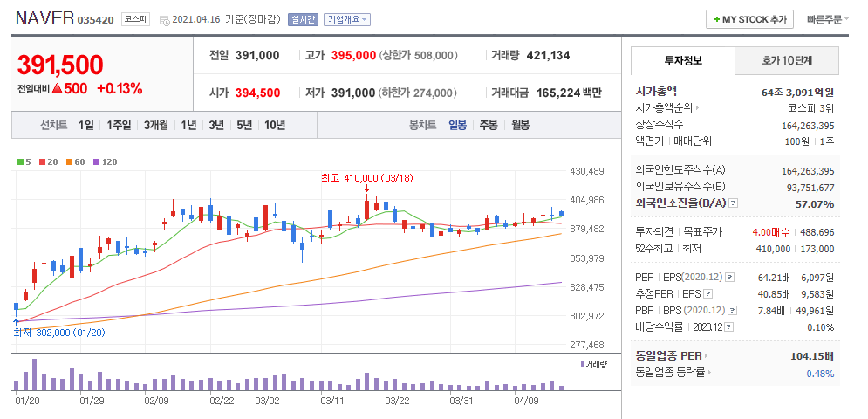868x419 pixels.
Task: Click the +0.13% change value
Action: click(120, 89)
